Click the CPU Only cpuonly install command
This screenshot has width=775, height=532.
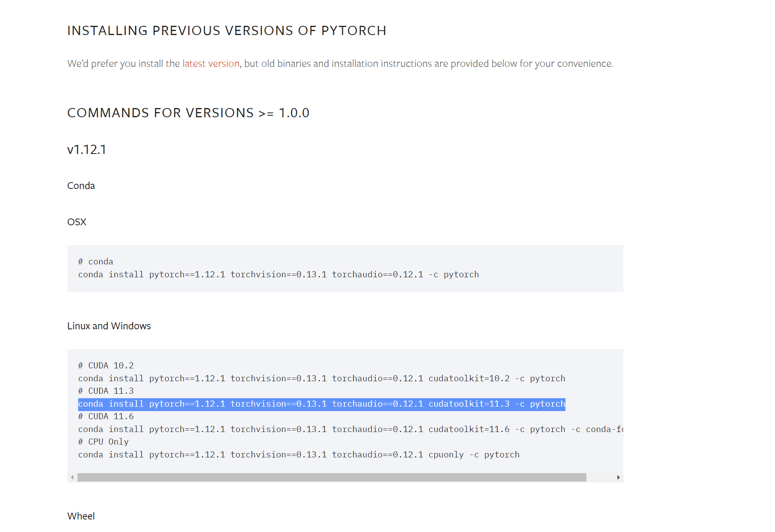point(299,455)
